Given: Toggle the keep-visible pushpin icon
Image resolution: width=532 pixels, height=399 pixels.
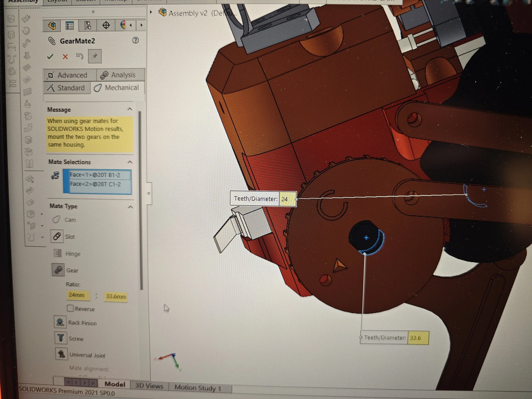Looking at the screenshot, I should pyautogui.click(x=95, y=56).
